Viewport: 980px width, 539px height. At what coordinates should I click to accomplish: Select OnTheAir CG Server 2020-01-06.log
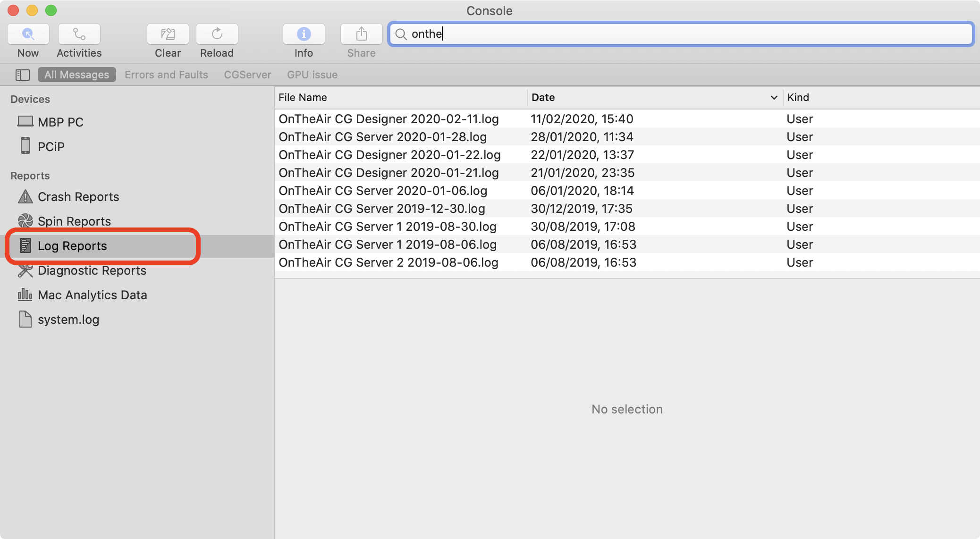[383, 190]
